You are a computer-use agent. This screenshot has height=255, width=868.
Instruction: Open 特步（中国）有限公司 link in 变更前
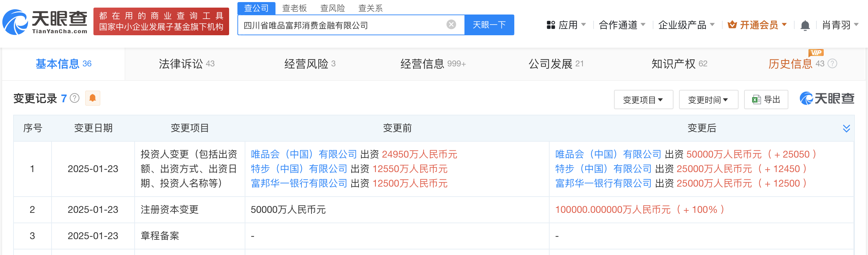299,169
